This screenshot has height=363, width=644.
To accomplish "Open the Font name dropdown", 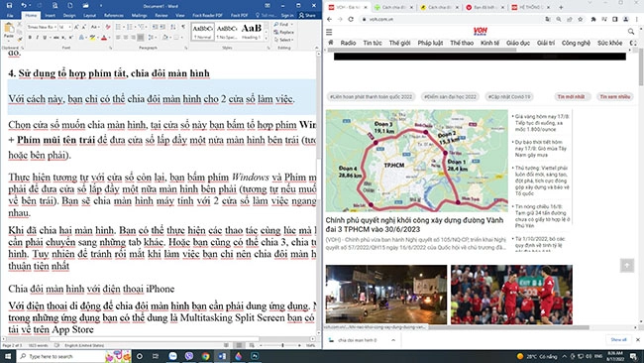I will pos(55,27).
